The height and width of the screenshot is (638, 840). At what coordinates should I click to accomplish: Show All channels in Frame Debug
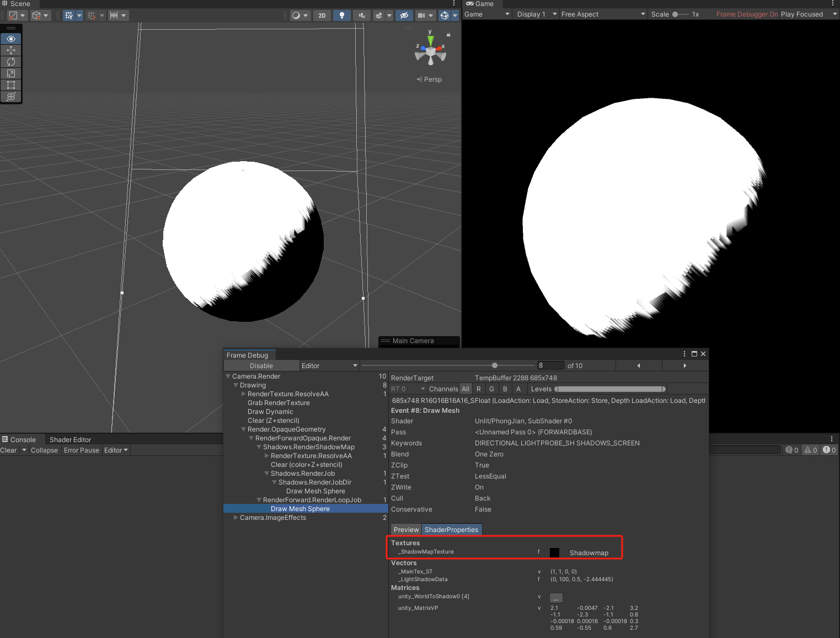(466, 389)
